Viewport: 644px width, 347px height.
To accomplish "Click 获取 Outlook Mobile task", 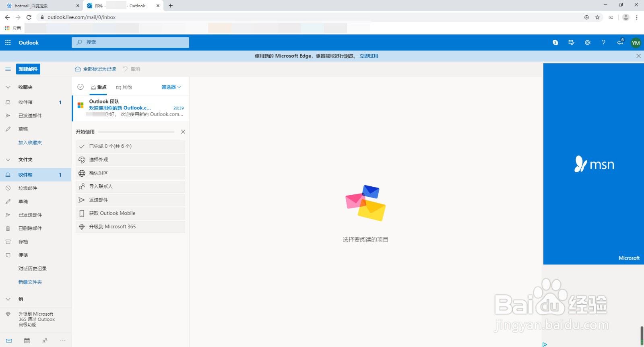I will pyautogui.click(x=130, y=213).
